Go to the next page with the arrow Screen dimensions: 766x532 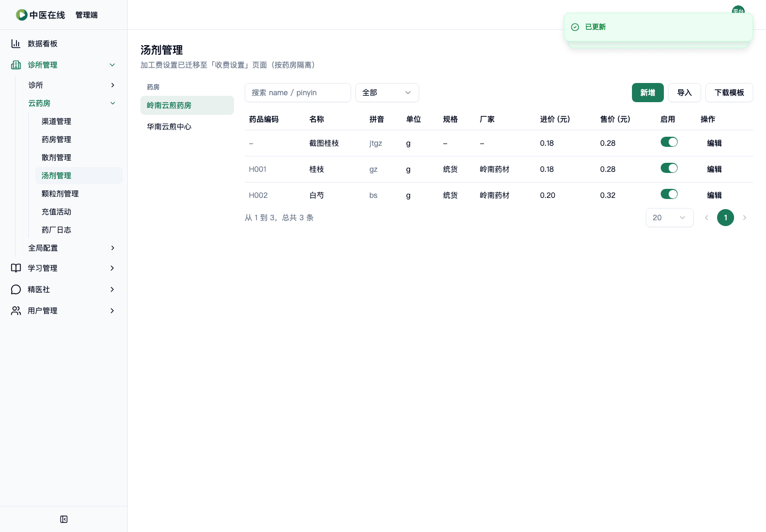pos(745,218)
